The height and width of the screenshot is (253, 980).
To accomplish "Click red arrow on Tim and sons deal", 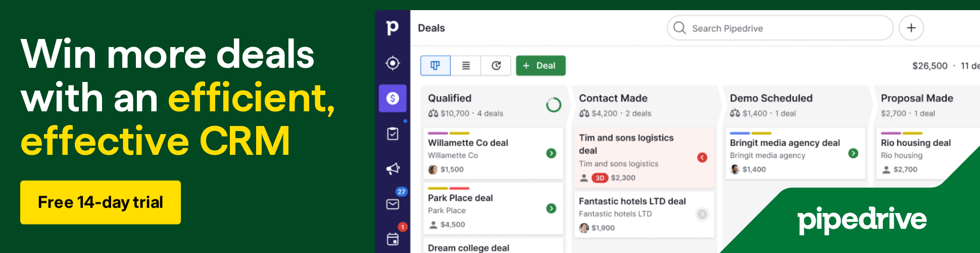I will point(702,157).
